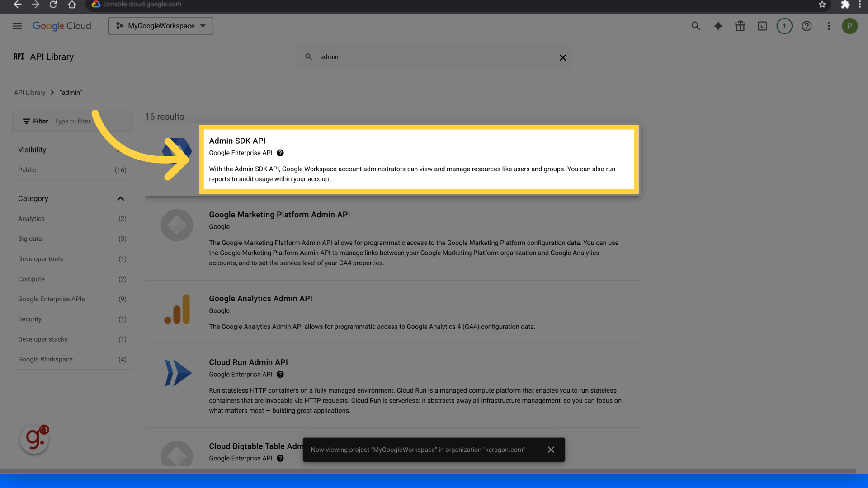This screenshot has width=868, height=488.
Task: Go to API Library breadcrumb
Action: [x=30, y=93]
